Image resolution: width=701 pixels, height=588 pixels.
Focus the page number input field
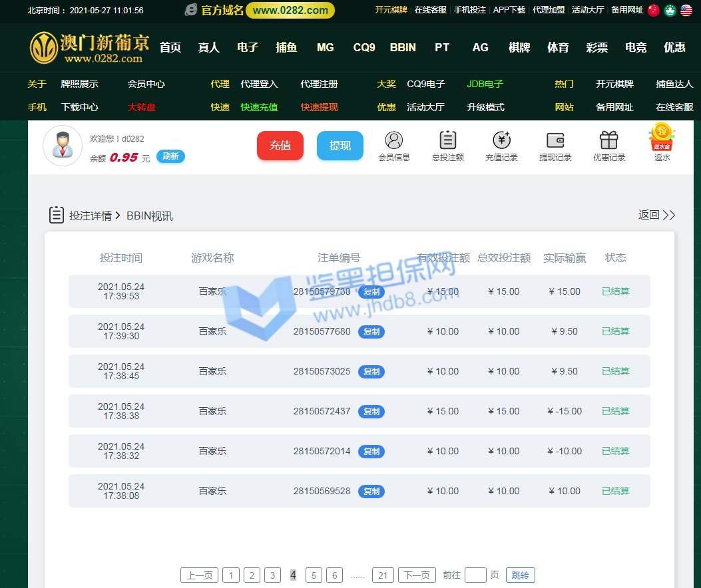(475, 575)
